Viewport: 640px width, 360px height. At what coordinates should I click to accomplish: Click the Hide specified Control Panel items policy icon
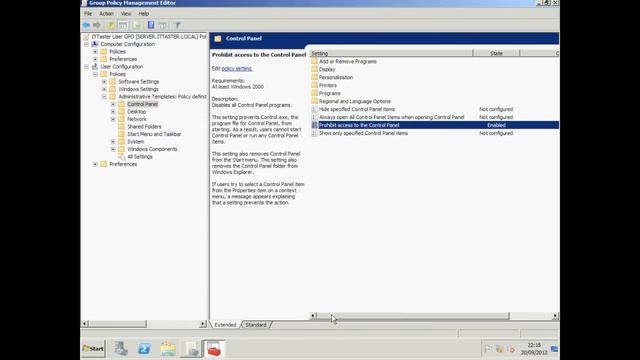point(314,109)
